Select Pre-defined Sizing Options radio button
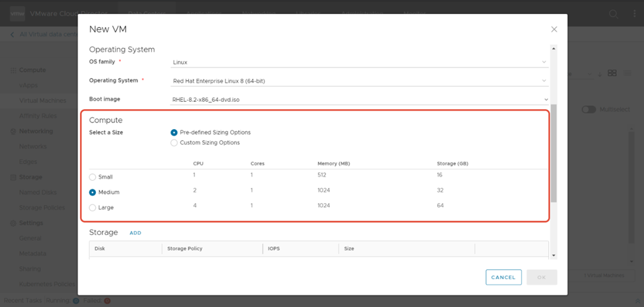Image resolution: width=644 pixels, height=307 pixels. click(175, 132)
